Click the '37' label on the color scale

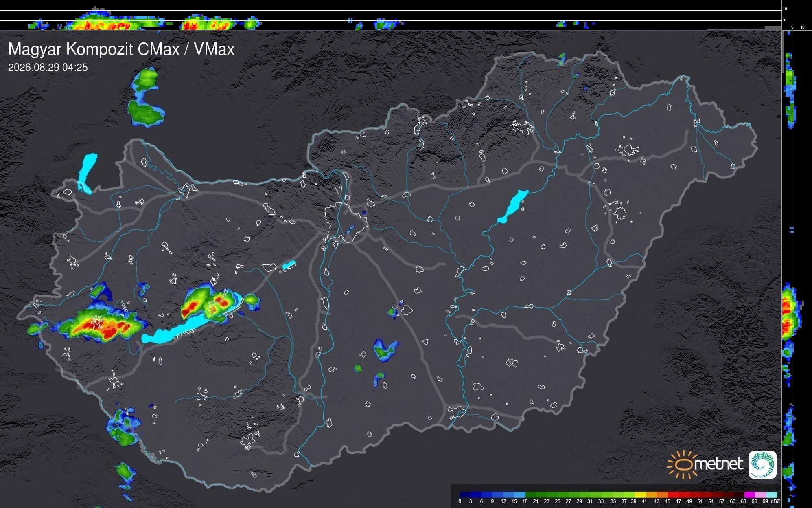[624, 501]
